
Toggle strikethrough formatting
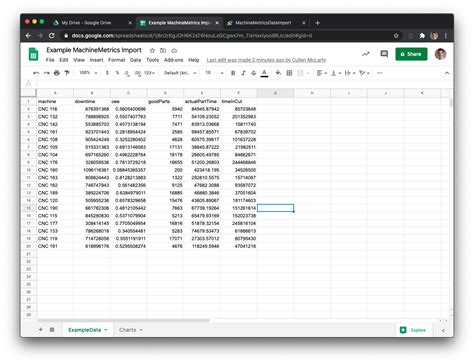click(x=254, y=73)
